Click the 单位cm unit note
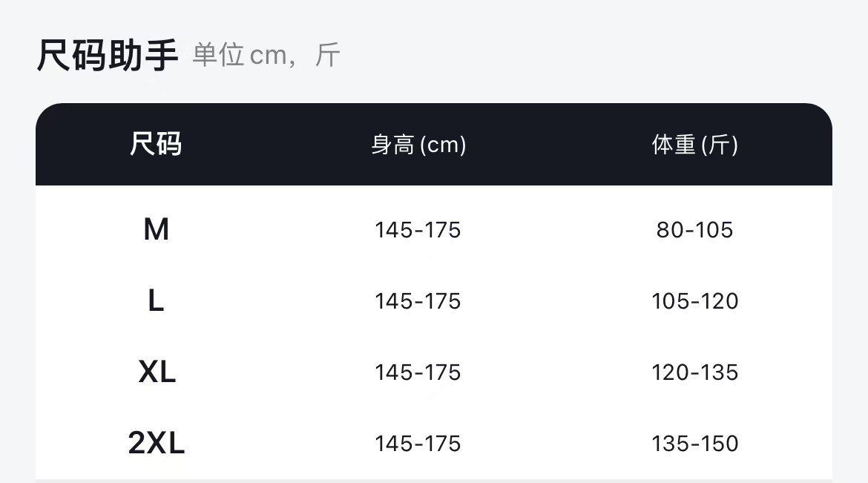 (x=240, y=56)
